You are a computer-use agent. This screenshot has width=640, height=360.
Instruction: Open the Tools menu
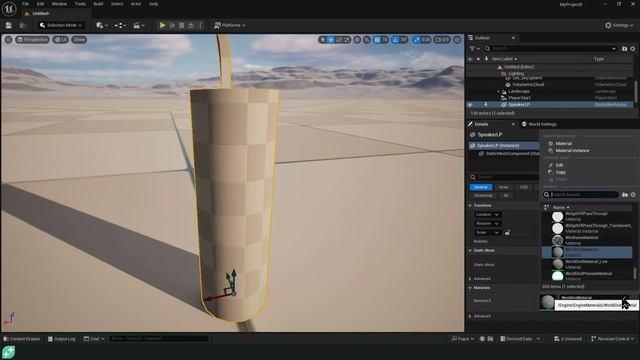tap(80, 4)
